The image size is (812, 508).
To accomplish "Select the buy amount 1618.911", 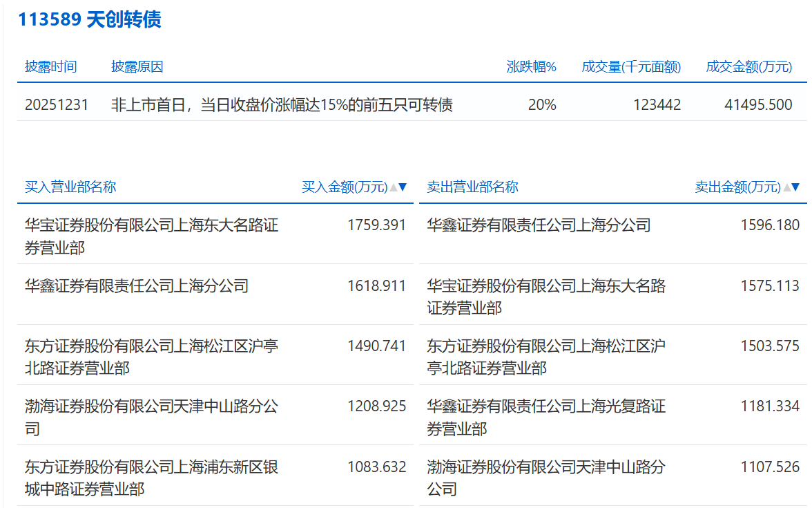I will [376, 286].
